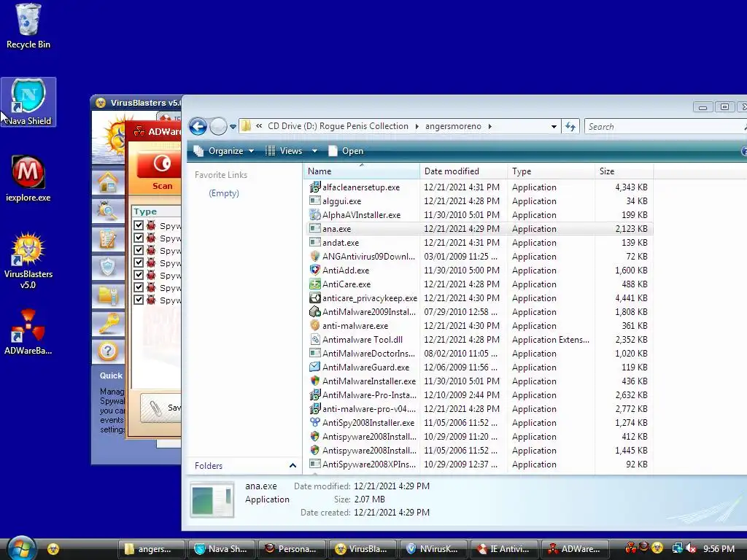Select the Antimalware Tool.dll file icon

click(x=315, y=340)
